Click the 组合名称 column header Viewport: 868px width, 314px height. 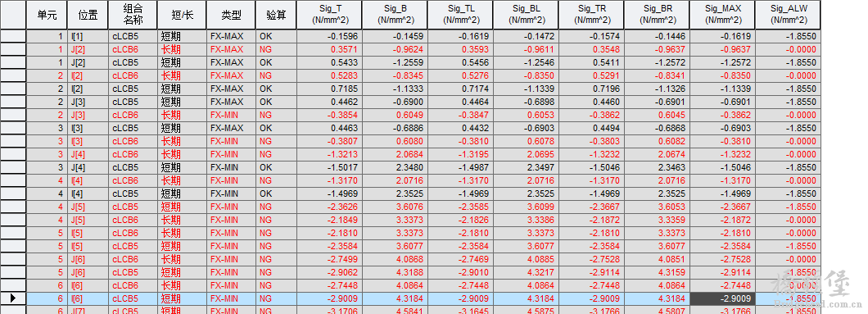pos(133,15)
